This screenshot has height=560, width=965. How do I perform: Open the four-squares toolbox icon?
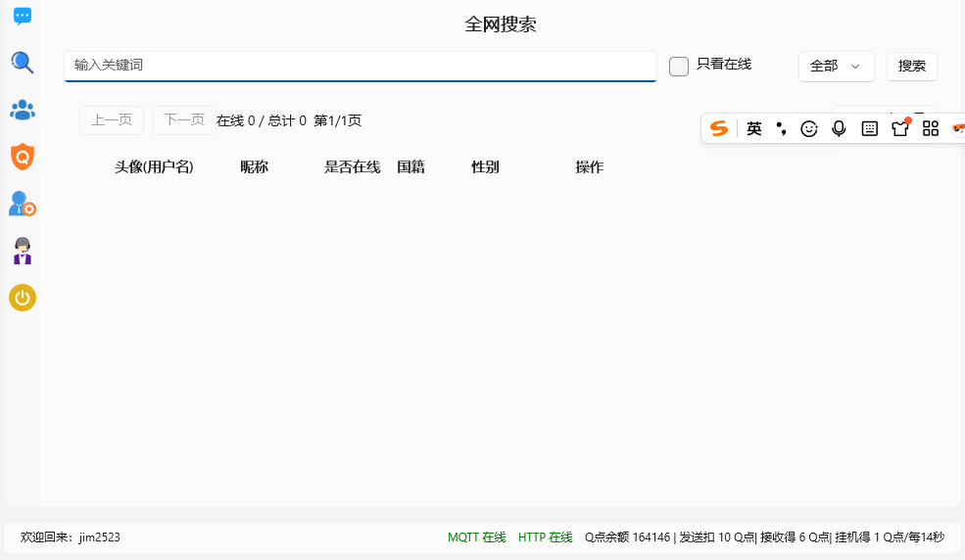tap(930, 128)
